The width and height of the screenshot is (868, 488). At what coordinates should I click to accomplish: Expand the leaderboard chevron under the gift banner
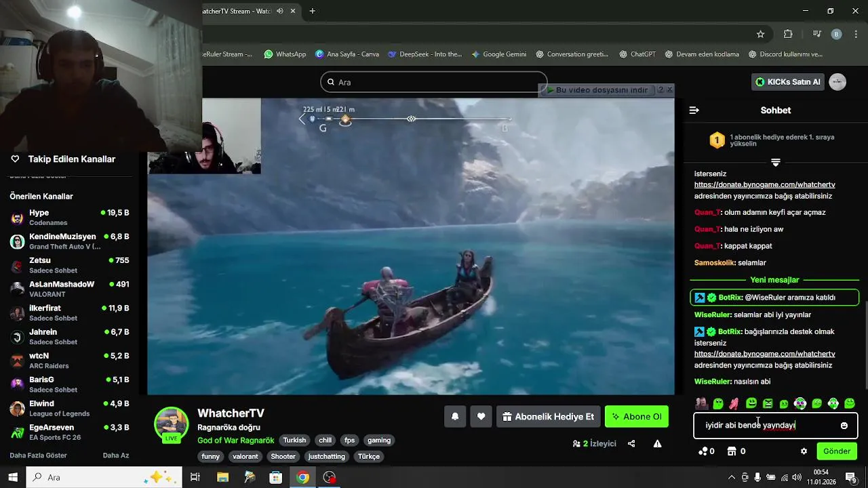776,163
